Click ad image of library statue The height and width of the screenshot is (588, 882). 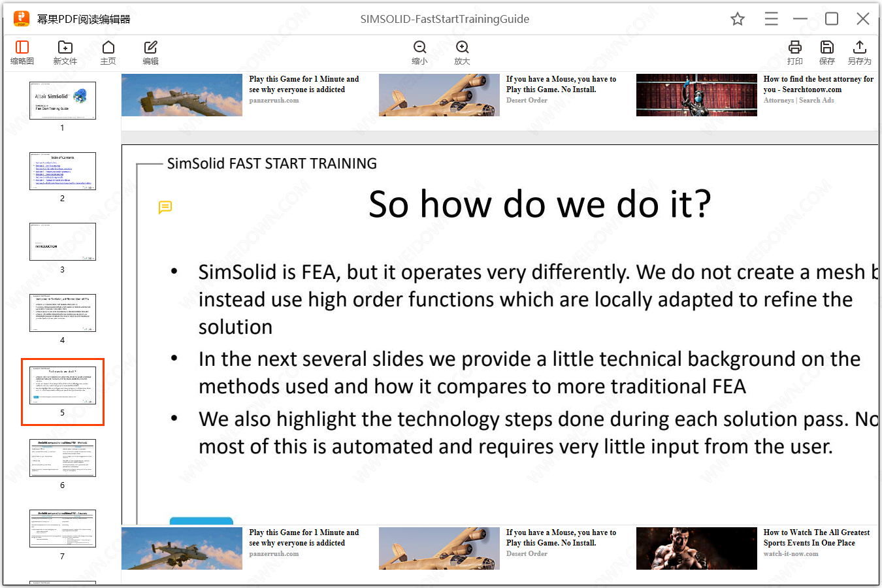coord(696,95)
